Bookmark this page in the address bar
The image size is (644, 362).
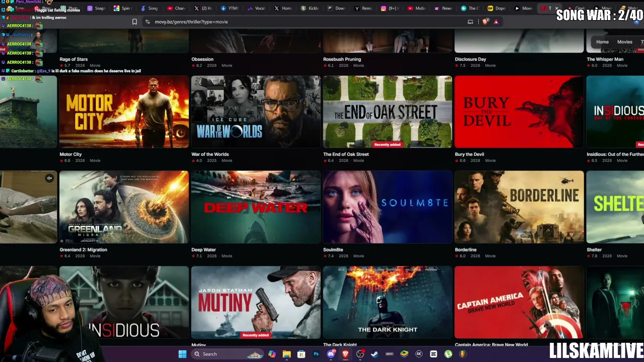point(134,22)
